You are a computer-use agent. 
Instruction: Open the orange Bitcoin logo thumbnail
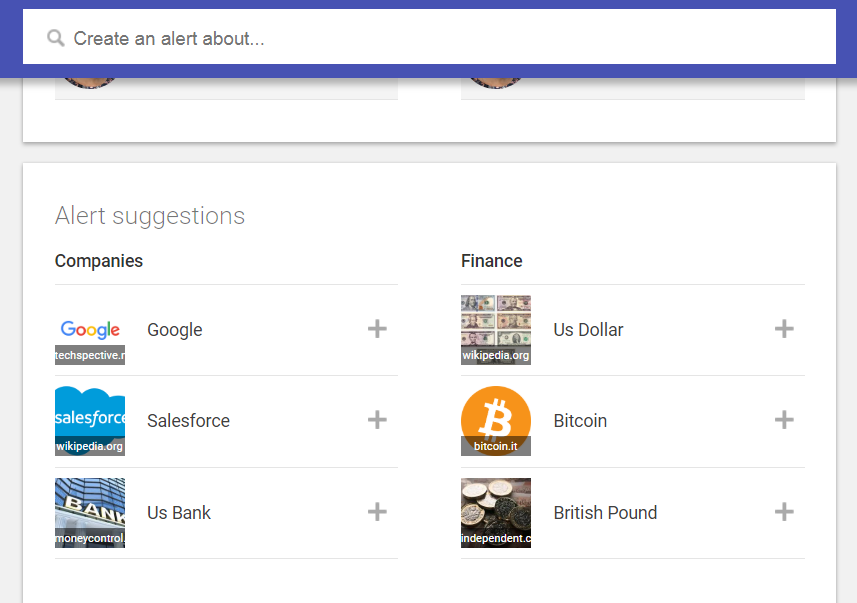tap(496, 421)
